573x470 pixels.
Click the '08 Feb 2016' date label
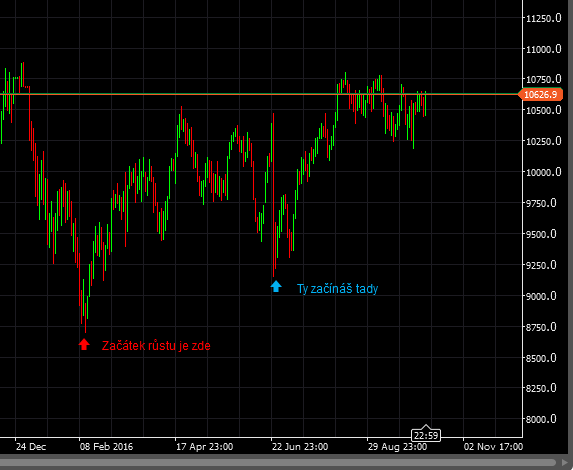click(106, 447)
